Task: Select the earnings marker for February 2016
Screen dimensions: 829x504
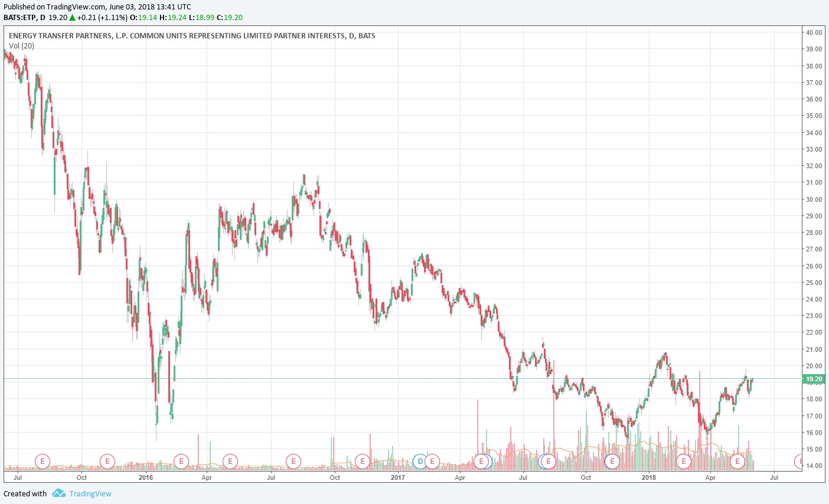Action: click(181, 462)
